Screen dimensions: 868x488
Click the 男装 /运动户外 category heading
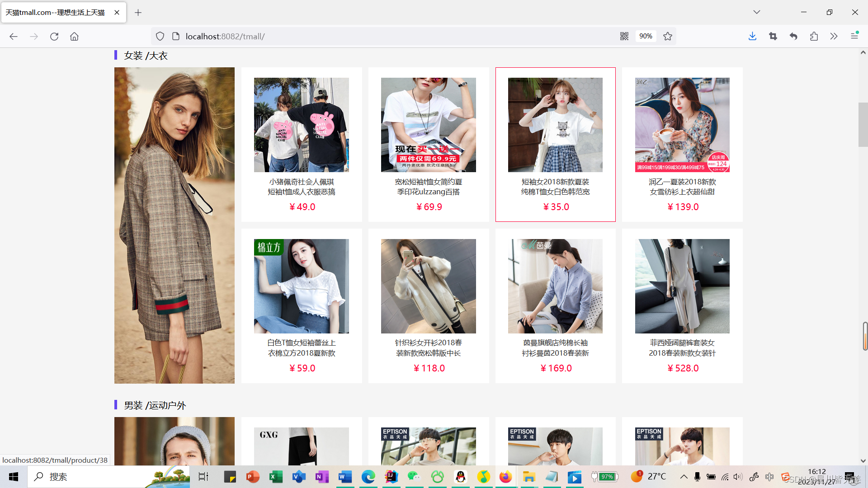click(155, 405)
